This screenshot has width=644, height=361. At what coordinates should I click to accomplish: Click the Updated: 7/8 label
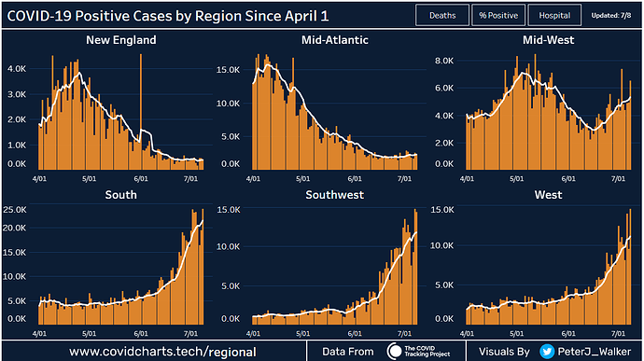(x=611, y=15)
